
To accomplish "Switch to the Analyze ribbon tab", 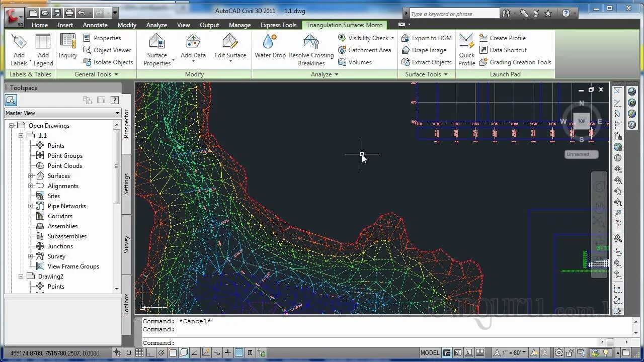I will tap(156, 25).
